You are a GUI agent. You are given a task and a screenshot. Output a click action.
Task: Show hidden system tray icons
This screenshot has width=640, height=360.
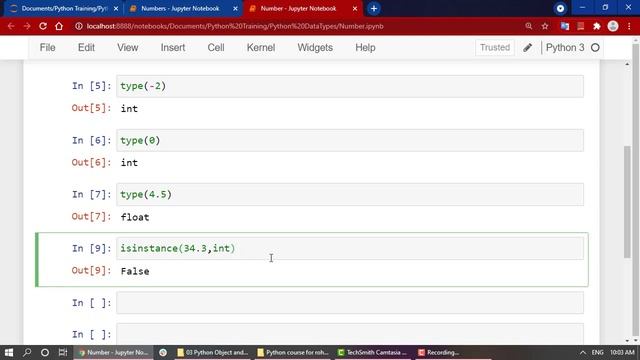click(582, 353)
